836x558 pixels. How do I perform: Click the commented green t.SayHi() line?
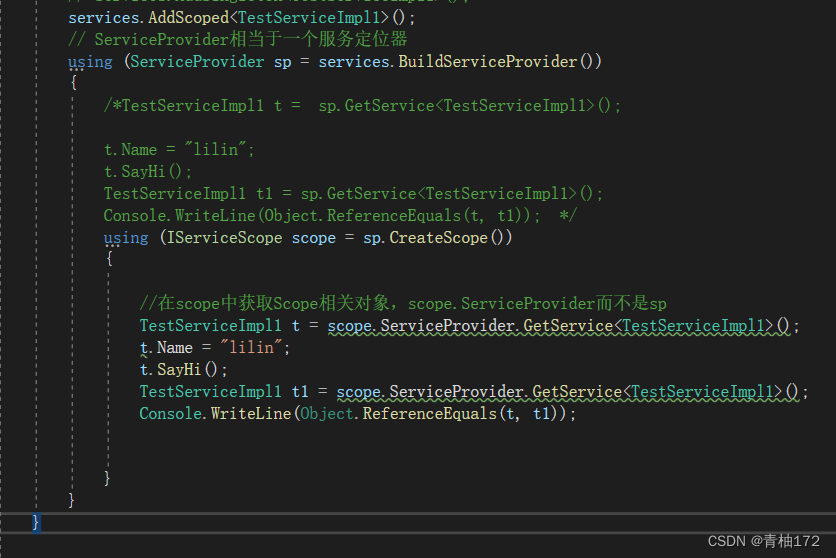148,172
